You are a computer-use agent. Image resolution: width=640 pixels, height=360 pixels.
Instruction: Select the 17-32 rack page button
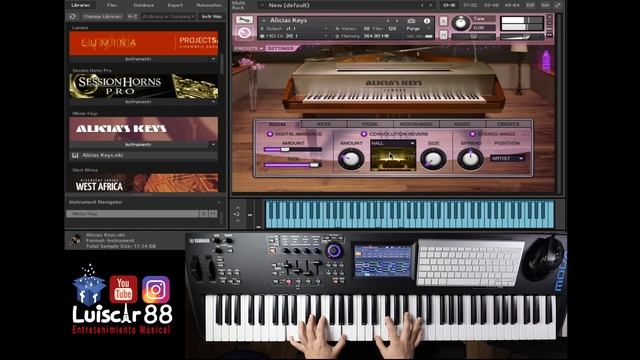(470, 5)
